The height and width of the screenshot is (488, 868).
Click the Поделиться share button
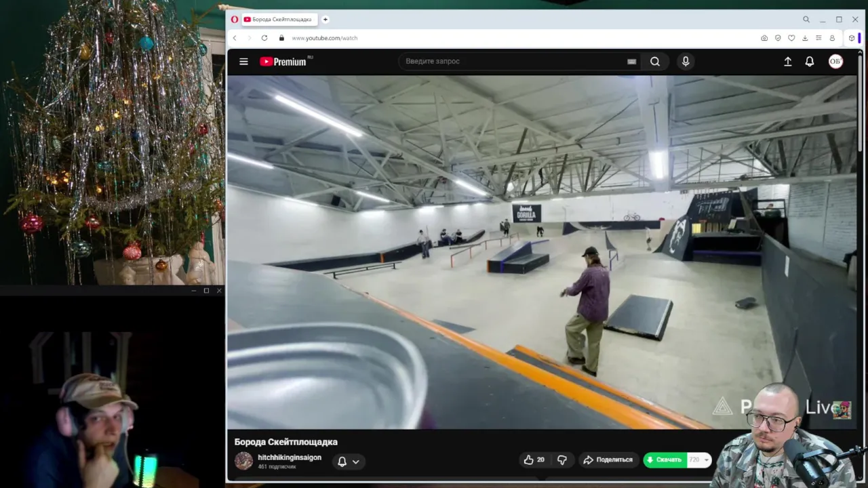tap(608, 460)
